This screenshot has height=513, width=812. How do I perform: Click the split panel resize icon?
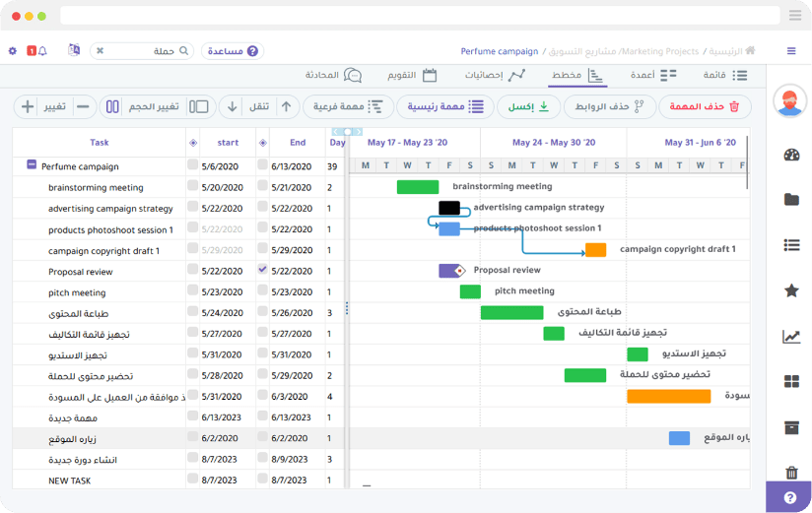click(199, 106)
